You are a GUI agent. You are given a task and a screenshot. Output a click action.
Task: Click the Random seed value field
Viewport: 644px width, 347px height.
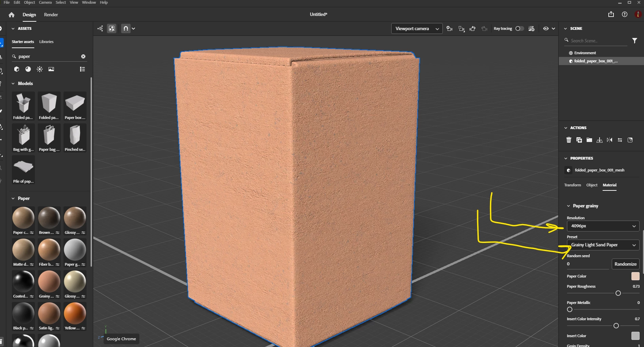tap(588, 264)
